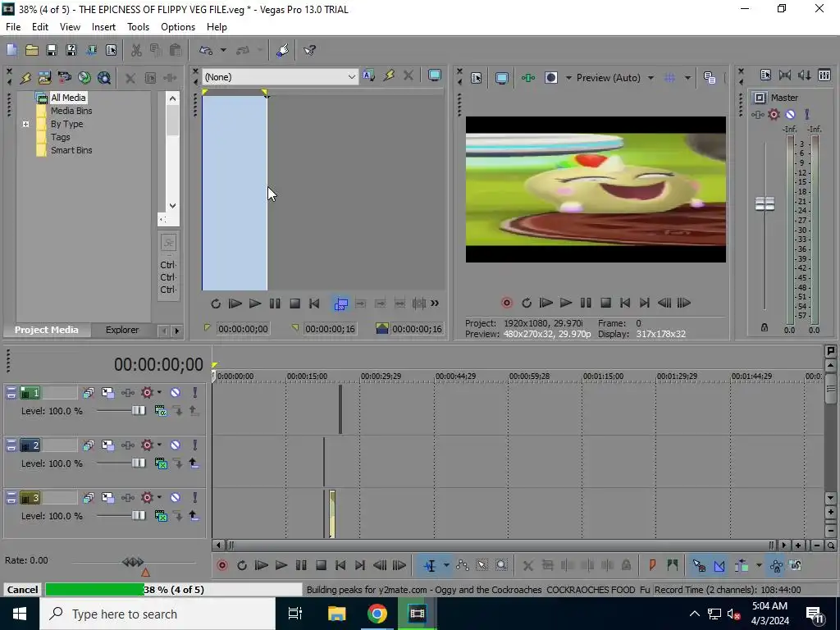The height and width of the screenshot is (630, 840).
Task: Cancel the peak building progress
Action: [x=22, y=590]
